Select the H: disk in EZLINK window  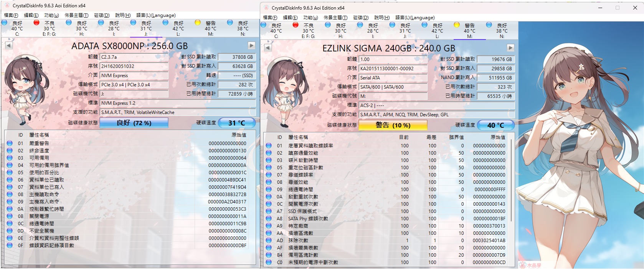(x=340, y=30)
